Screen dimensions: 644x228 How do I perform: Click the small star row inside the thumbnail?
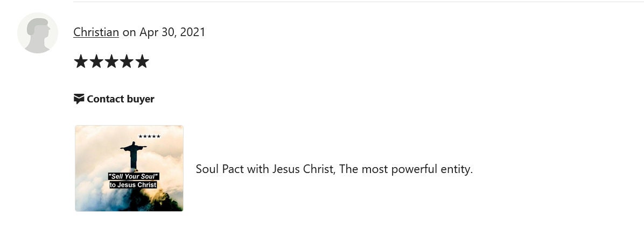[x=150, y=136]
